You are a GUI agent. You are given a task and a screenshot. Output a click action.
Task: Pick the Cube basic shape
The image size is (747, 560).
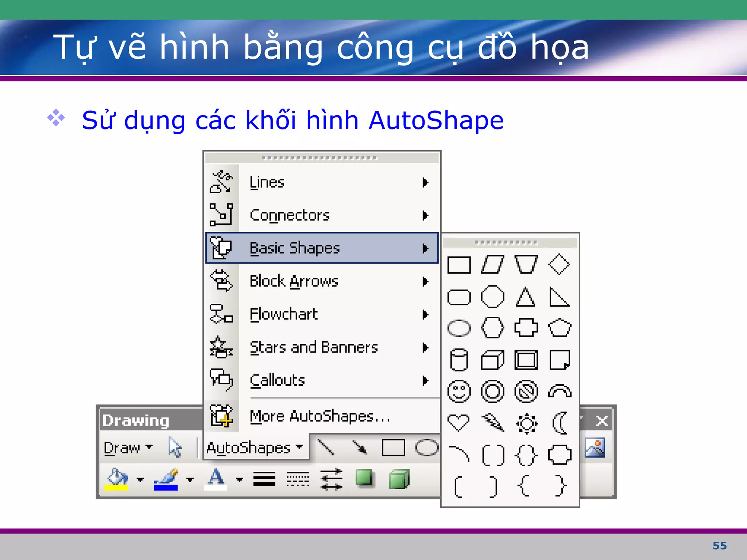click(492, 360)
